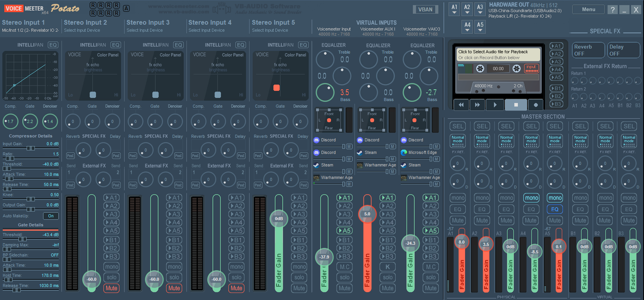This screenshot has width=644, height=300.
Task: Click the cassette 00:00 time display
Action: click(x=498, y=69)
